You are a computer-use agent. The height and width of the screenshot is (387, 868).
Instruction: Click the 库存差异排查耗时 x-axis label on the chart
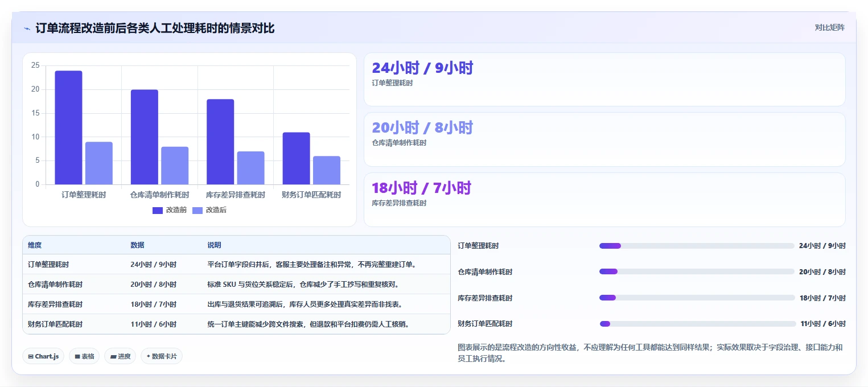click(236, 195)
